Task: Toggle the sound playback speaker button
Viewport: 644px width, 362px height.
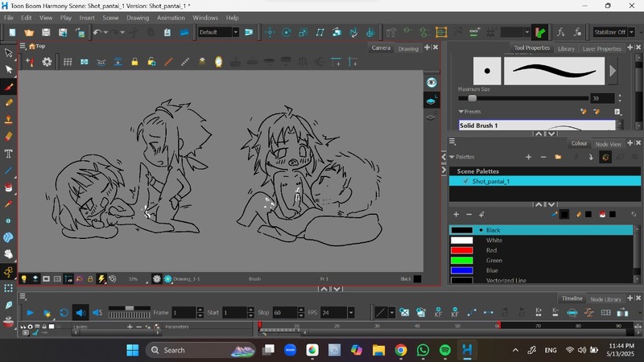Action: click(x=80, y=312)
